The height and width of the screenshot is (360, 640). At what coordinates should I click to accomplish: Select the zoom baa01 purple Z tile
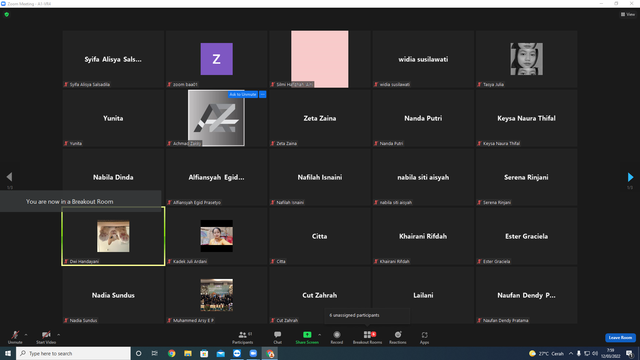(216, 59)
